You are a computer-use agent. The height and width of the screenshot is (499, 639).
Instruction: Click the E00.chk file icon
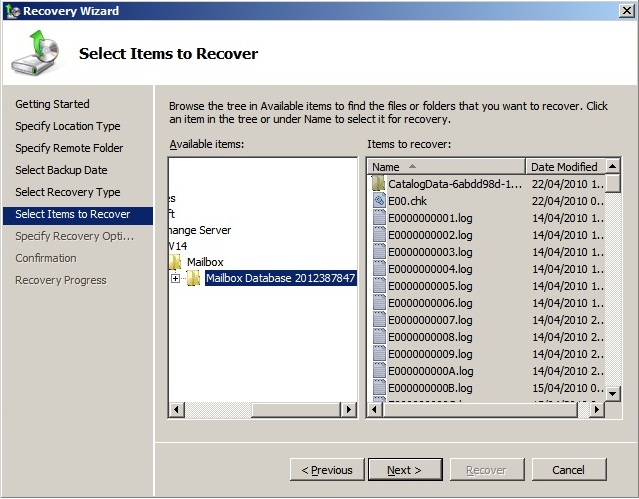[379, 201]
